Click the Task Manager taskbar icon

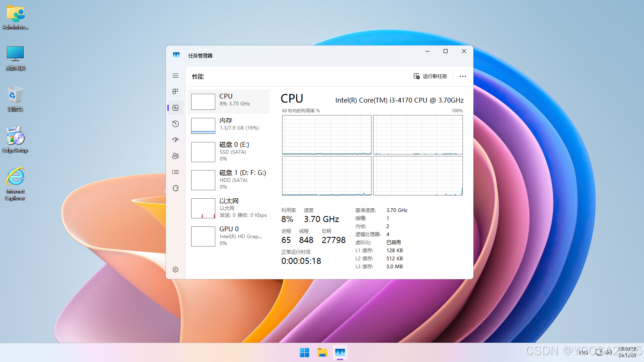click(340, 352)
